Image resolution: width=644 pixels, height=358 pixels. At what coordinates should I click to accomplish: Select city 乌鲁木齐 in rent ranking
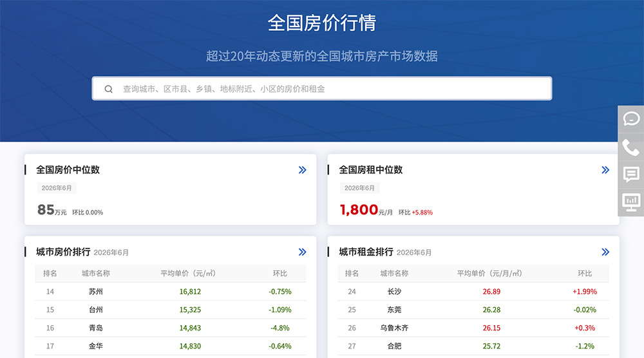point(394,328)
